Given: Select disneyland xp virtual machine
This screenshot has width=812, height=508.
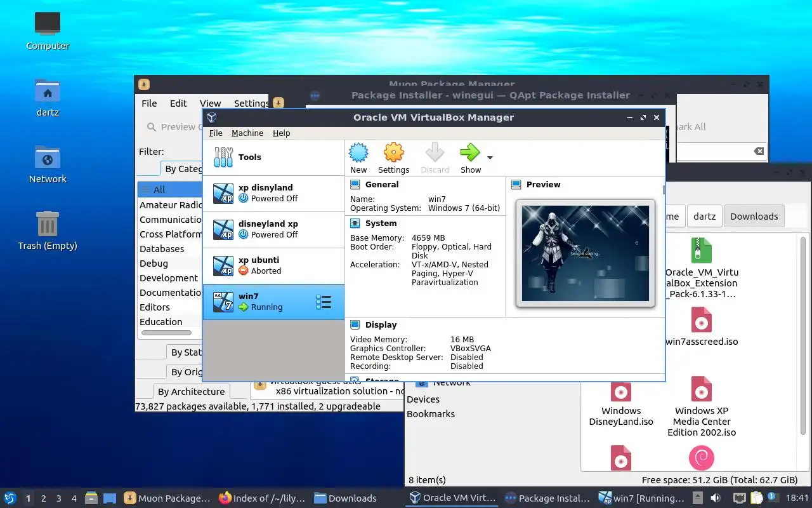Looking at the screenshot, I should 274,229.
